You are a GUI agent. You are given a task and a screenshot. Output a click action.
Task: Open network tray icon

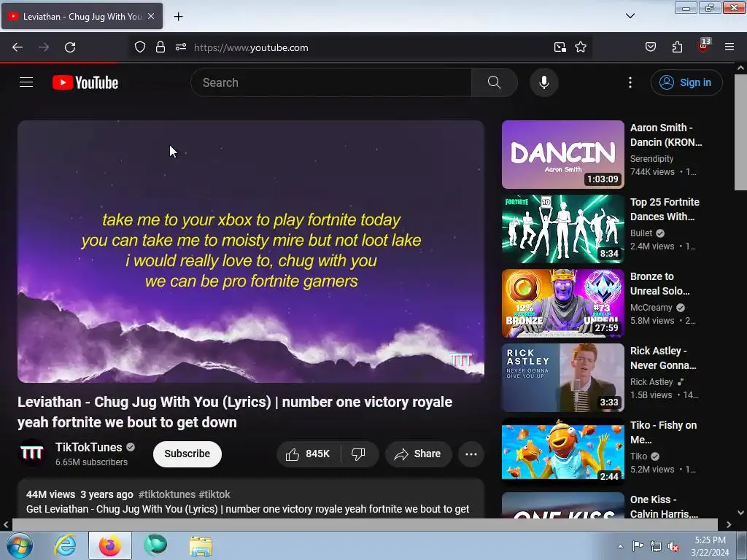[x=656, y=546]
